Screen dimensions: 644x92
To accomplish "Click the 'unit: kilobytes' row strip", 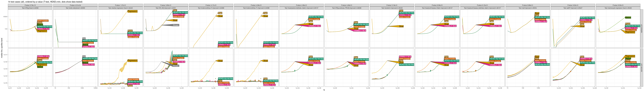I will (641, 29).
